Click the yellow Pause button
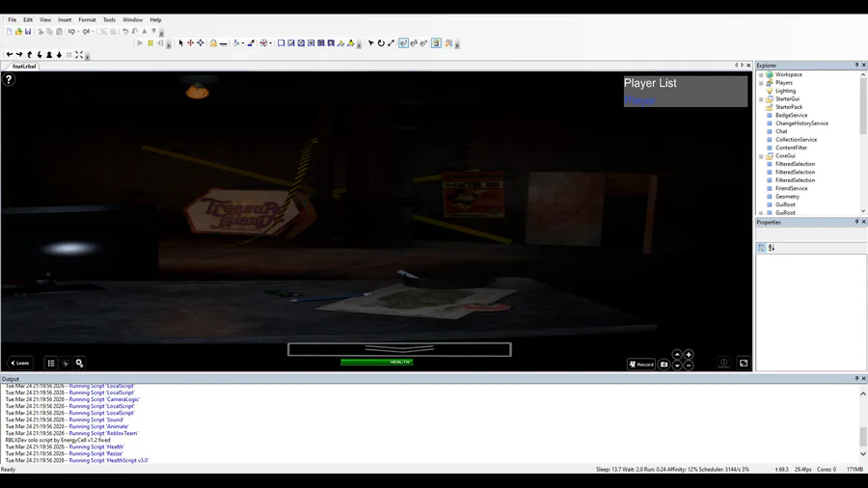This screenshot has width=868, height=488. coord(150,43)
